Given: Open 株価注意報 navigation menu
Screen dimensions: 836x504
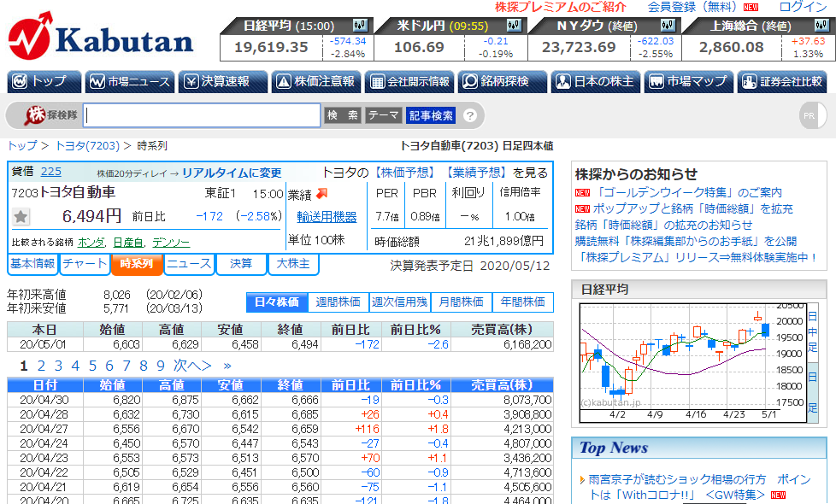Looking at the screenshot, I should point(316,81).
